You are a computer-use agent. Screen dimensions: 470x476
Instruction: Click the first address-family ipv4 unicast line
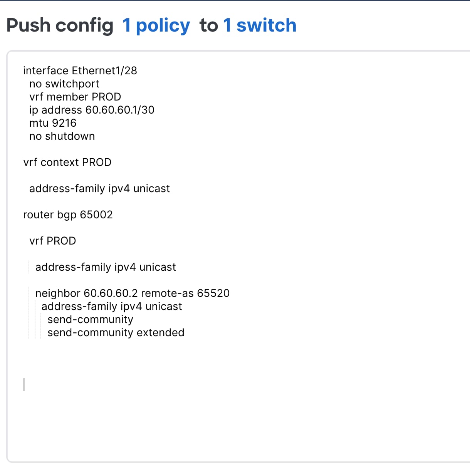click(99, 188)
